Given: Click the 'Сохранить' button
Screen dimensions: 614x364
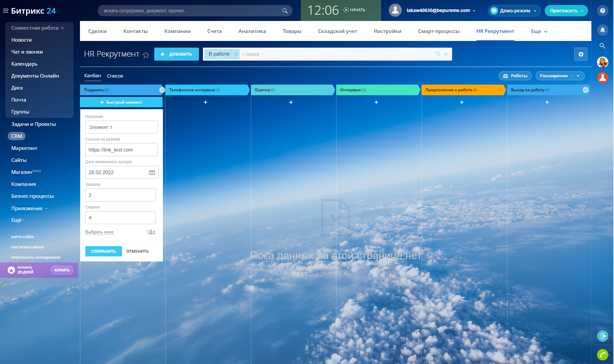Looking at the screenshot, I should pyautogui.click(x=103, y=251).
